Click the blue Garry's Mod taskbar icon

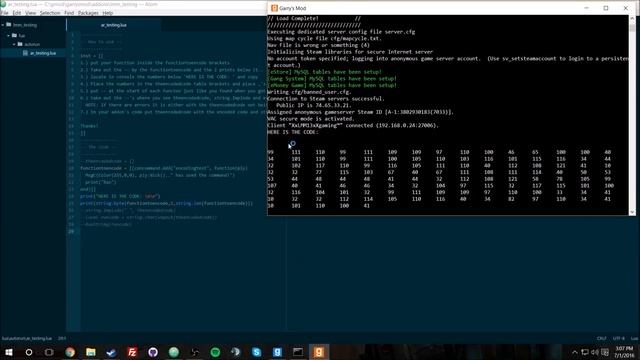277,352
